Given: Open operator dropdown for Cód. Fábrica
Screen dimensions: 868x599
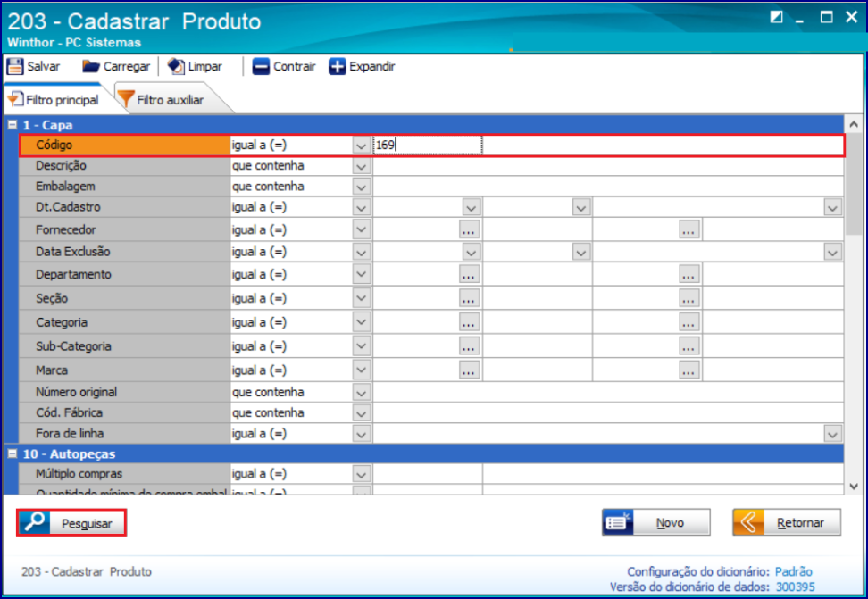Looking at the screenshot, I should 362,413.
